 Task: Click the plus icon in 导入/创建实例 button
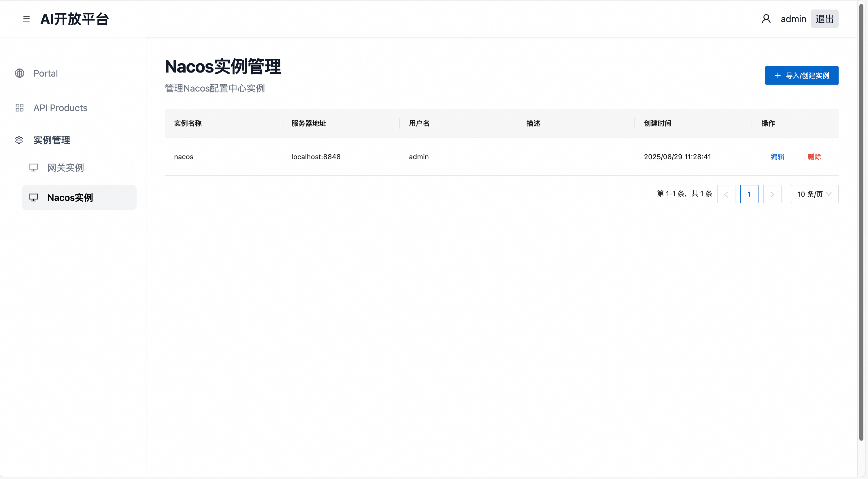pyautogui.click(x=777, y=75)
